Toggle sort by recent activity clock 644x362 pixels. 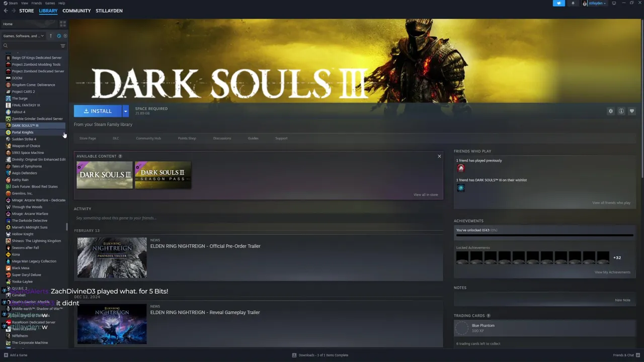[x=58, y=36]
